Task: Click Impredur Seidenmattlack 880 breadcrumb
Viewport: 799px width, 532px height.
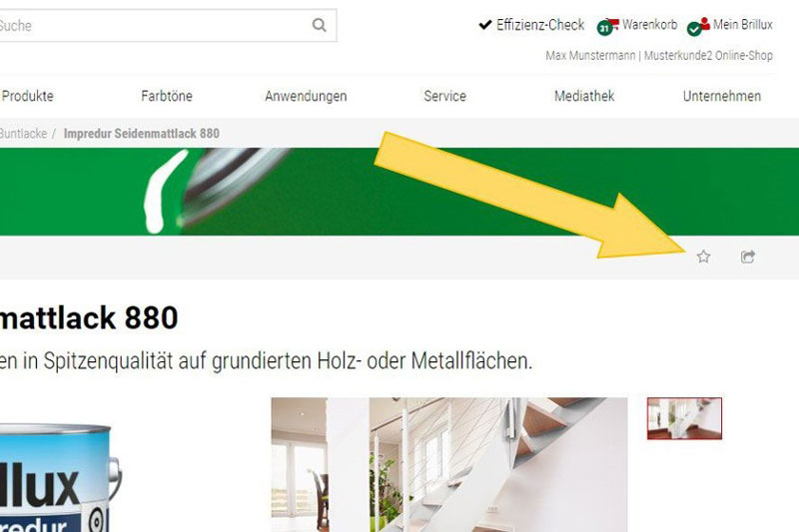Action: click(141, 134)
